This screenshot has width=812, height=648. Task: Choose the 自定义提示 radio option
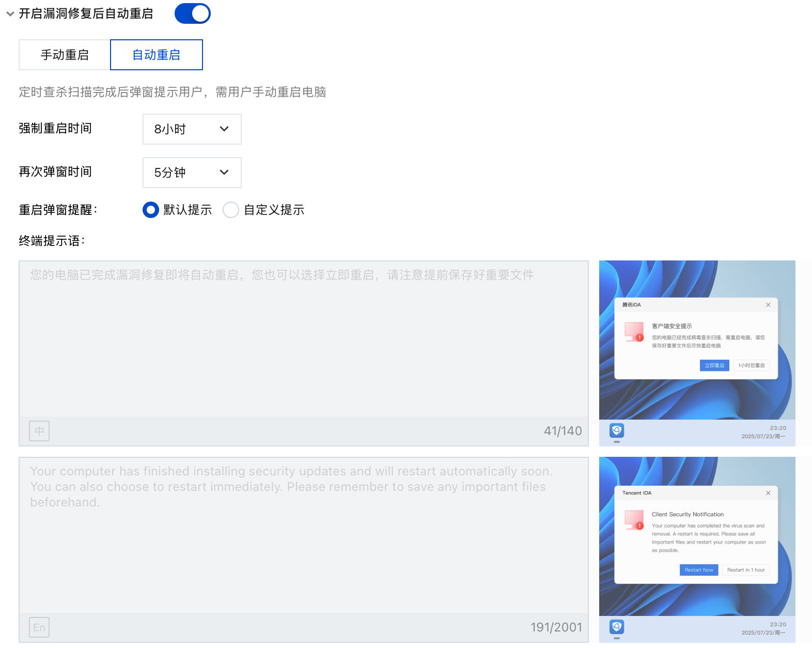pos(230,210)
